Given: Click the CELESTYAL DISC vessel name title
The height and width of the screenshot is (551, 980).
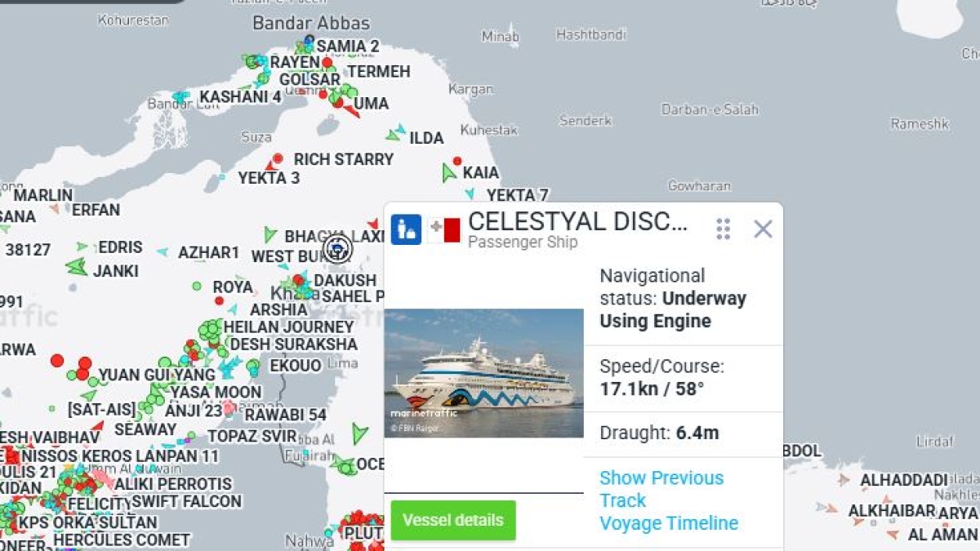Looking at the screenshot, I should pos(578,221).
